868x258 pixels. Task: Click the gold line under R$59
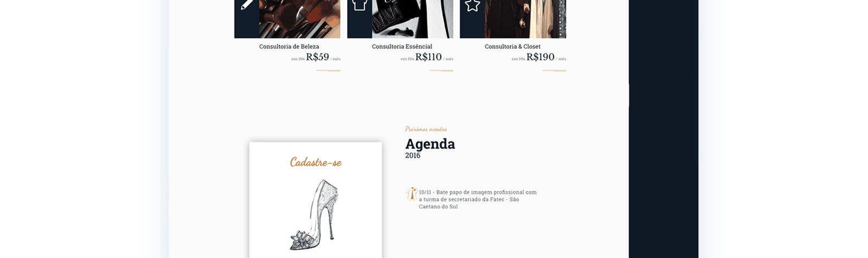coord(328,71)
